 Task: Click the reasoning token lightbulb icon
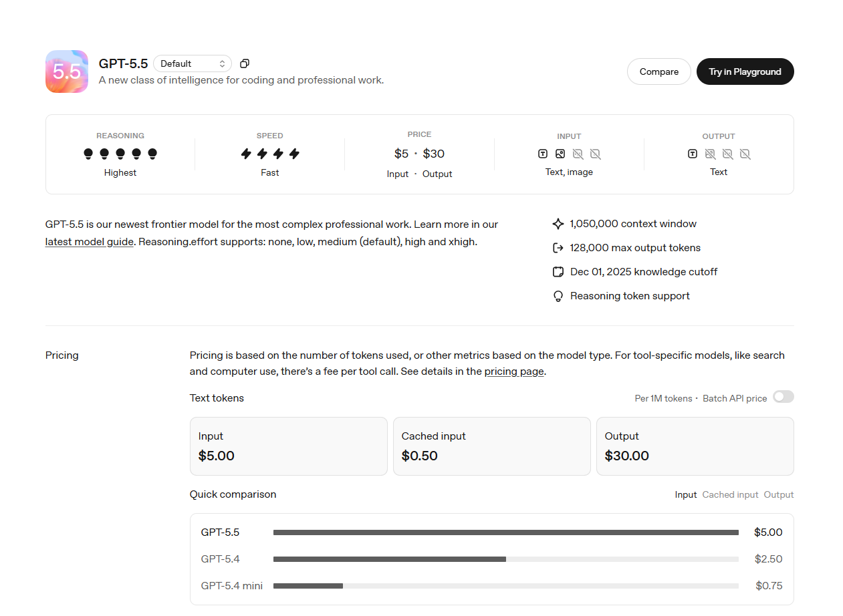[558, 296]
